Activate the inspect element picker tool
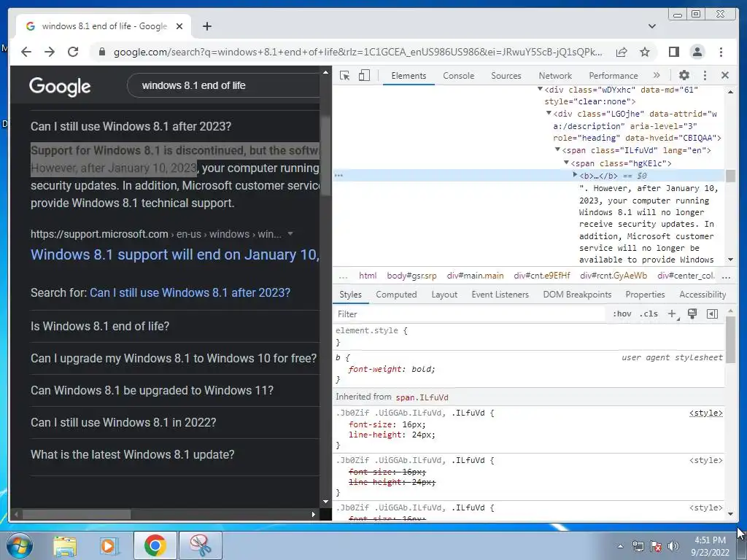 345,76
